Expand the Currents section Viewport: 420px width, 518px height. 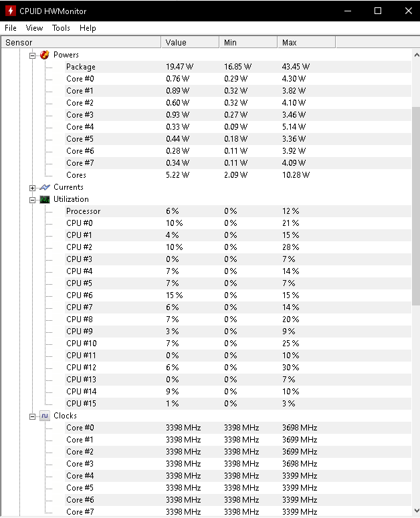pos(32,188)
